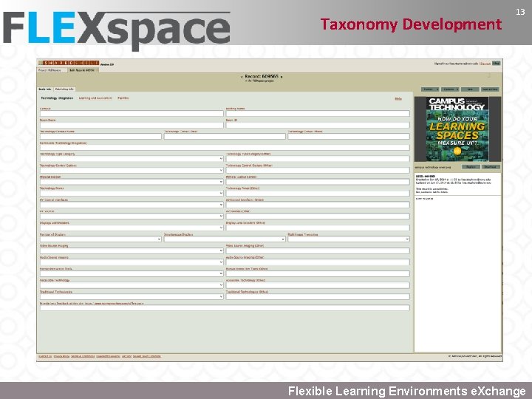Click the Help button at top right

pyautogui.click(x=497, y=64)
